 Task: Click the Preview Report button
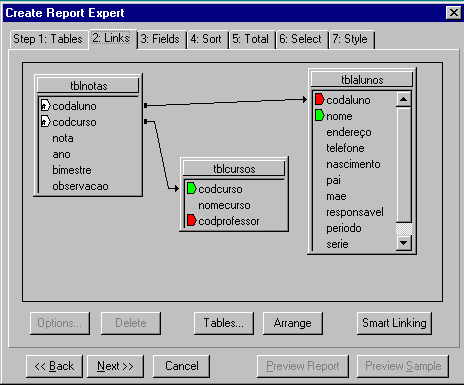point(303,366)
